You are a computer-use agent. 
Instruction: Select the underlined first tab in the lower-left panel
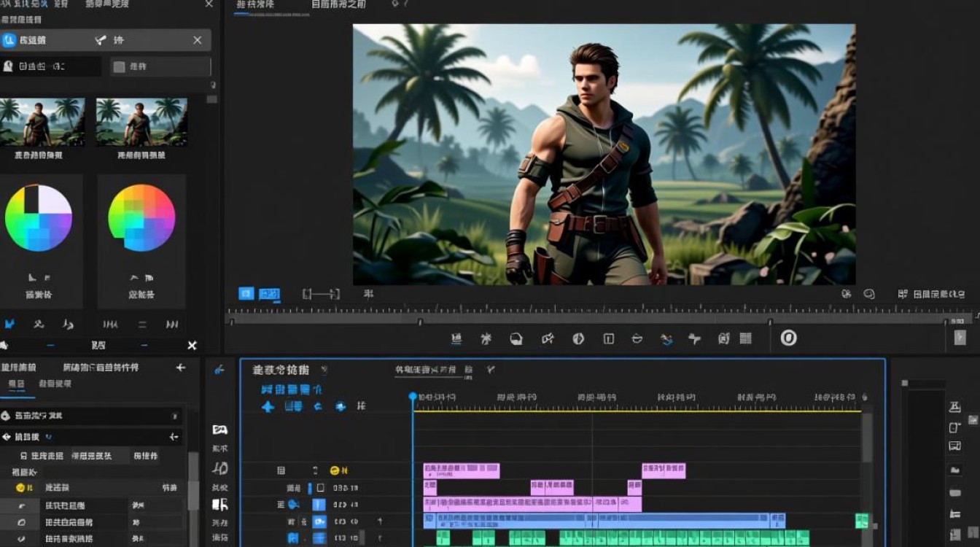click(x=16, y=384)
